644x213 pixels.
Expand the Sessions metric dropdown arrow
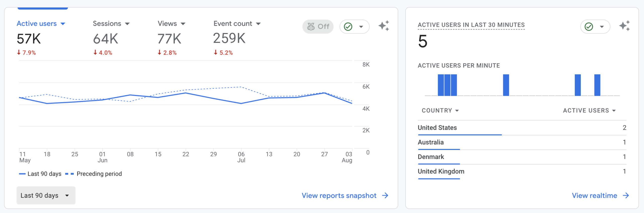tap(127, 24)
